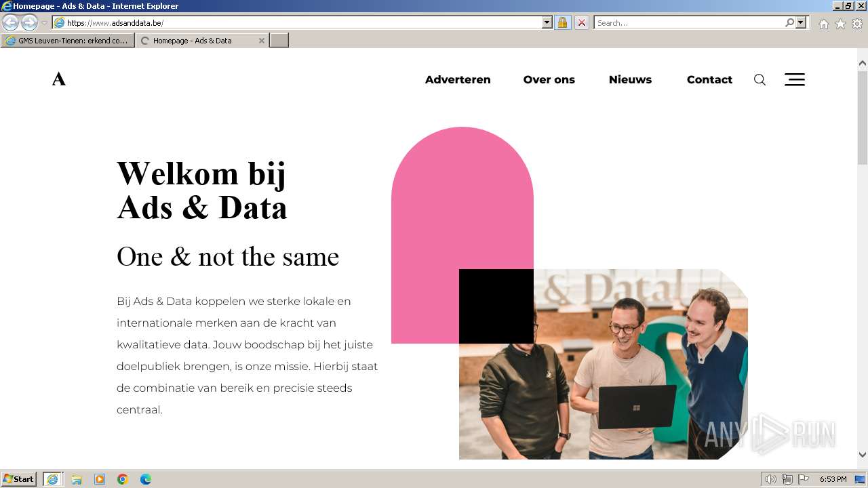Click the security lock icon in address bar
The height and width of the screenshot is (488, 868).
point(562,22)
